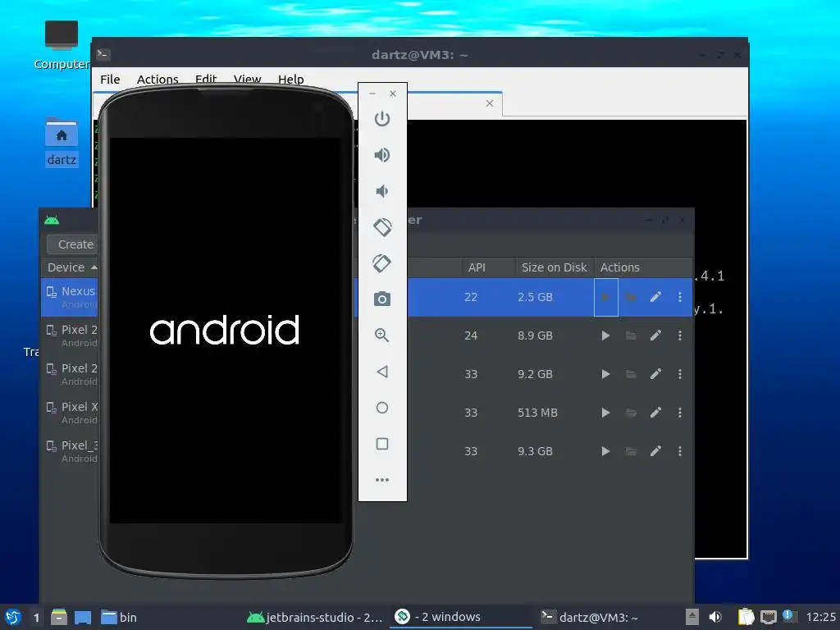Open emulator extended controls (three dots)

[x=382, y=479]
